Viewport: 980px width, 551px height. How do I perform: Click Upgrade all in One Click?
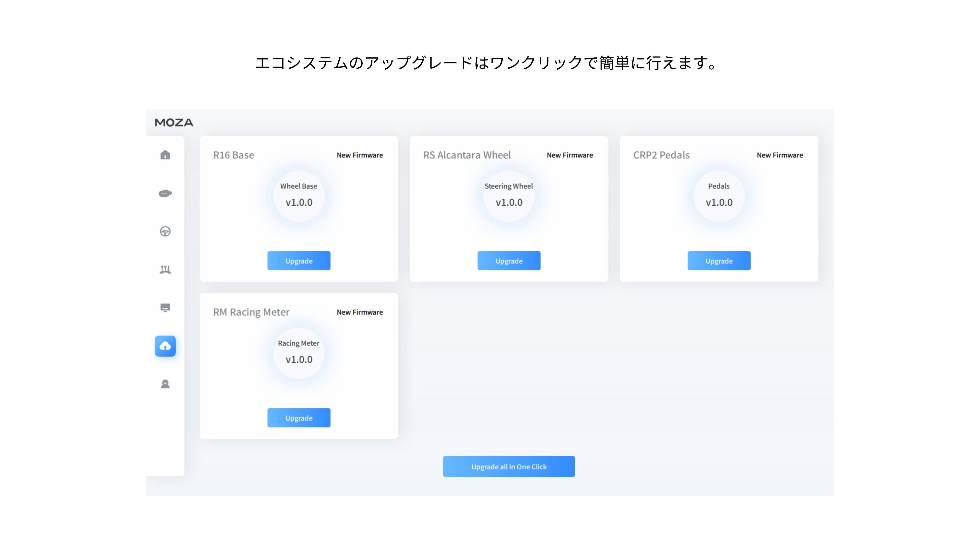(509, 467)
